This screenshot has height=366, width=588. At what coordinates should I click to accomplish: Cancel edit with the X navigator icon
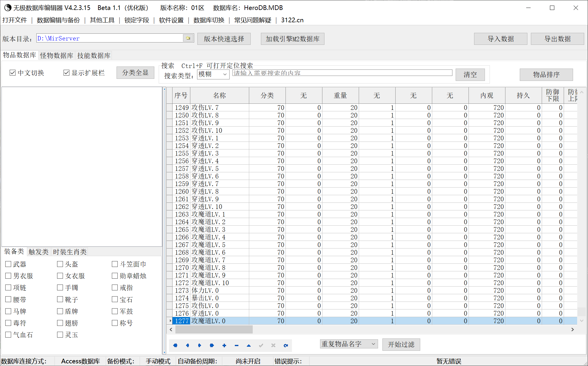pos(274,345)
